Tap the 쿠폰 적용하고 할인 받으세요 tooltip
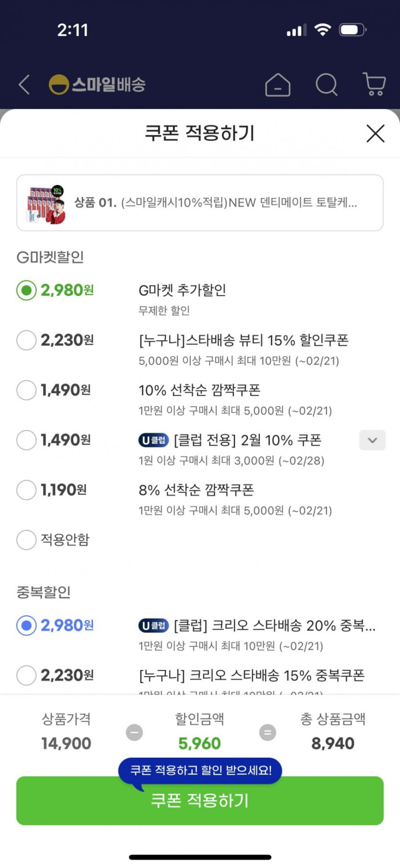Image resolution: width=400 pixels, height=868 pixels. 200,770
